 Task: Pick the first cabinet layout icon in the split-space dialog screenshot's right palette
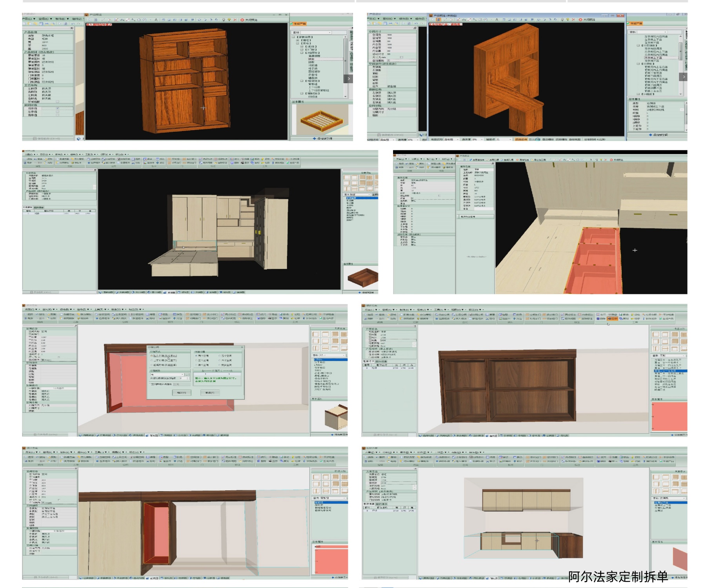(x=316, y=334)
